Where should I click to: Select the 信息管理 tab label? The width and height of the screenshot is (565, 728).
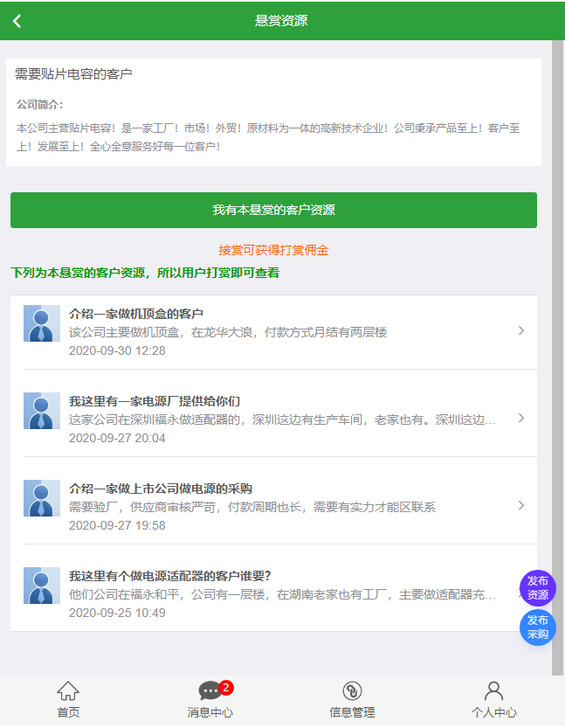(x=352, y=712)
